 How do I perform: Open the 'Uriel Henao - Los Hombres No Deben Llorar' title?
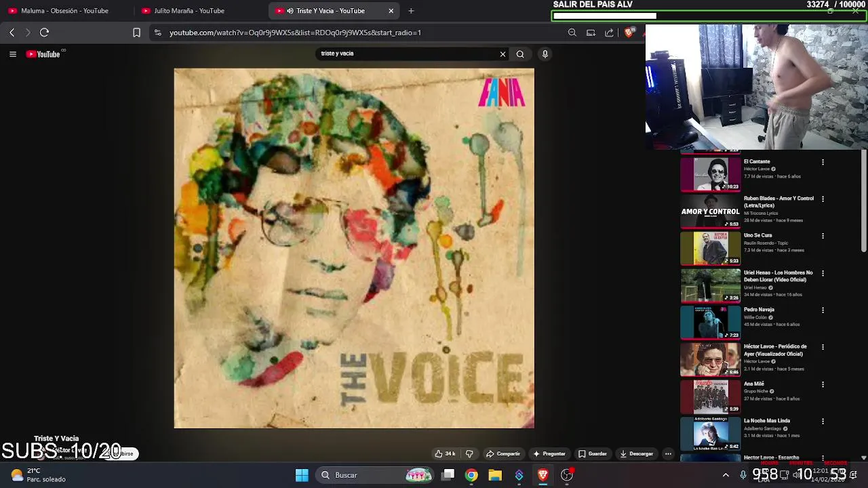tap(778, 276)
